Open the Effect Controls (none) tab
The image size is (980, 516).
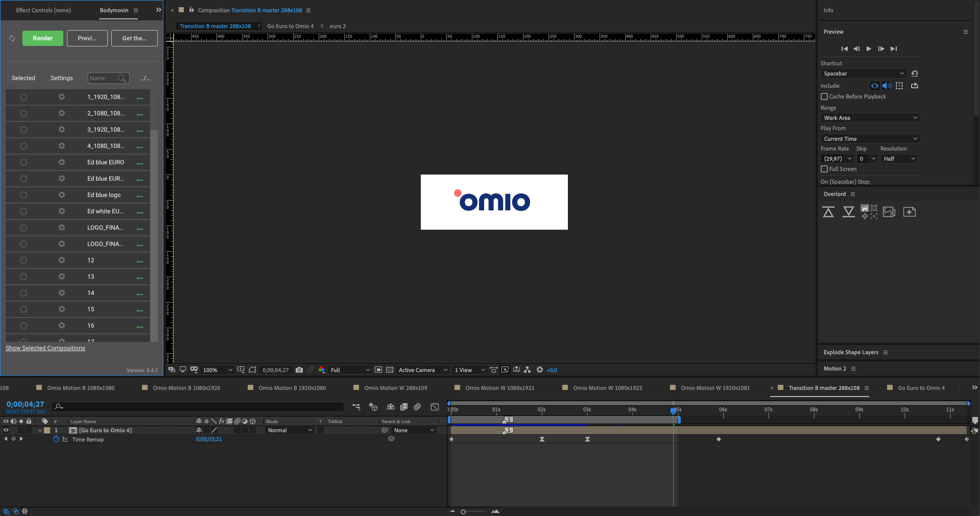(x=43, y=10)
